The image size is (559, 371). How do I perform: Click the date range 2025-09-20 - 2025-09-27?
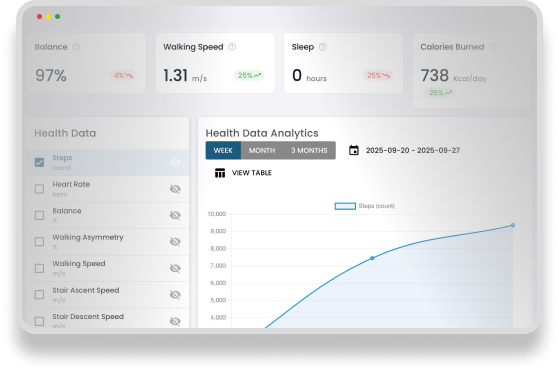click(413, 150)
